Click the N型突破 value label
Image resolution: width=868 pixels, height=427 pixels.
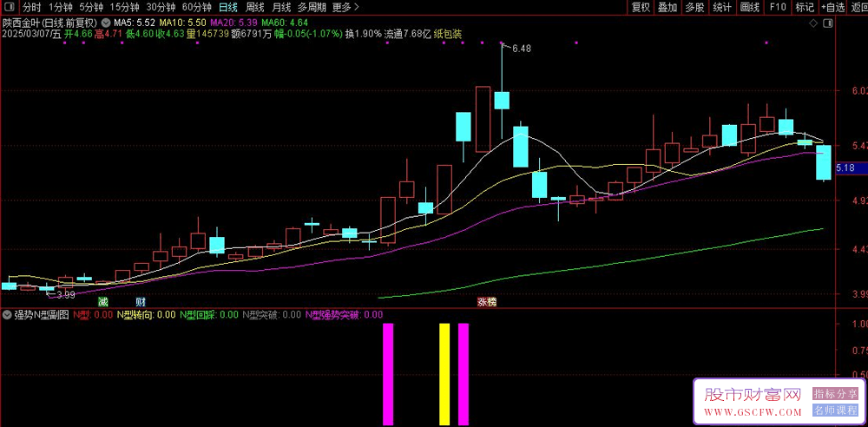click(x=272, y=315)
